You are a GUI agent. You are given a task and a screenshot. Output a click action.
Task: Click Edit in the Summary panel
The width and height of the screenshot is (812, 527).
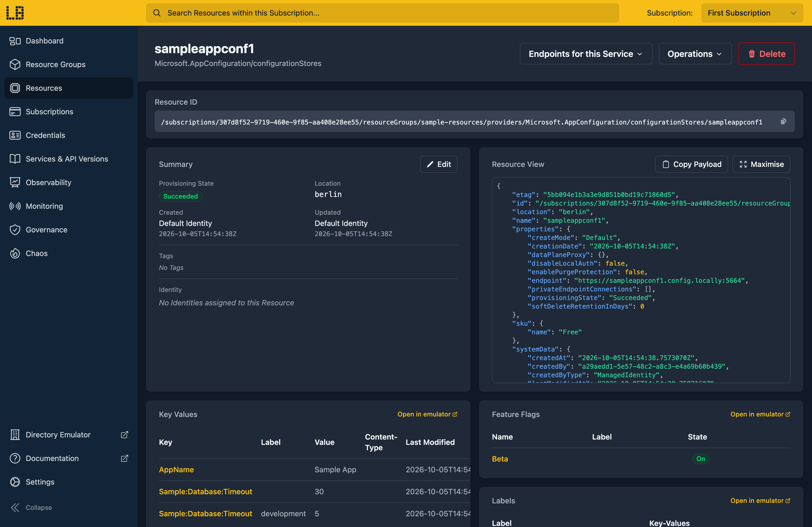click(x=438, y=164)
